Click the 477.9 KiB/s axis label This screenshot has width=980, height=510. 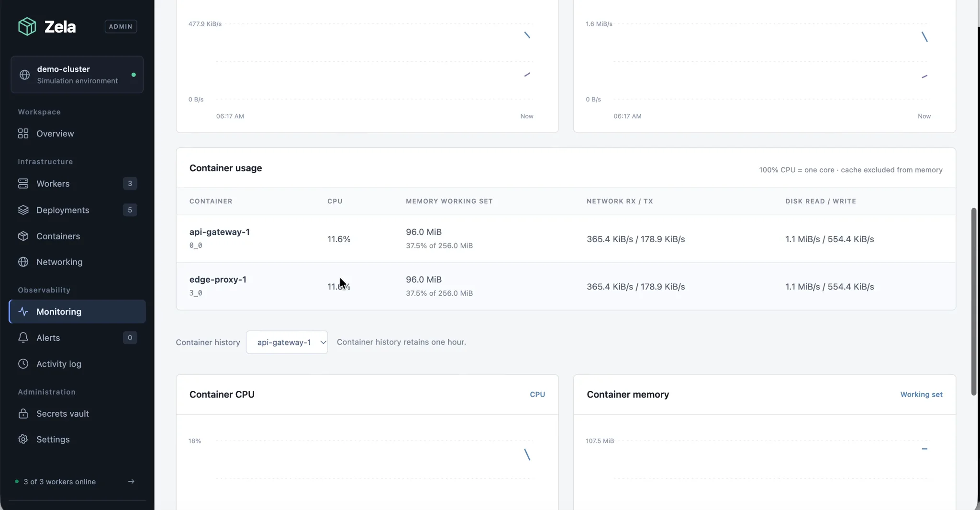(x=205, y=24)
